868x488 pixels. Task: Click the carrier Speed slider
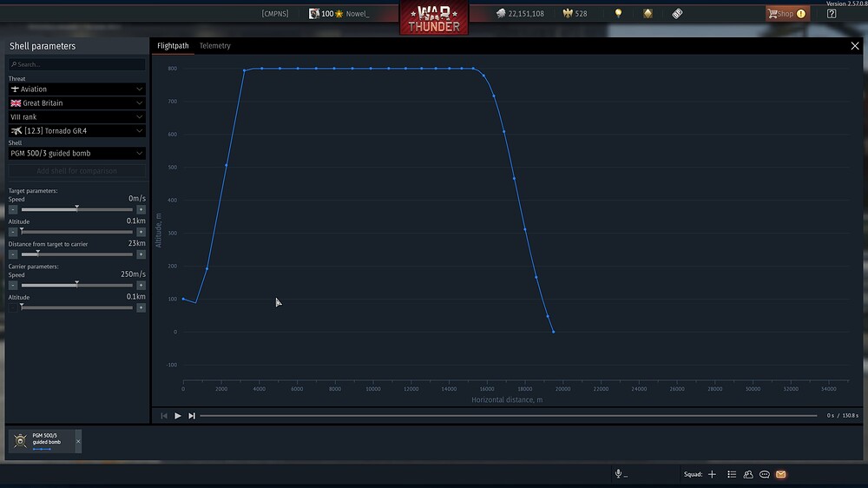click(77, 286)
